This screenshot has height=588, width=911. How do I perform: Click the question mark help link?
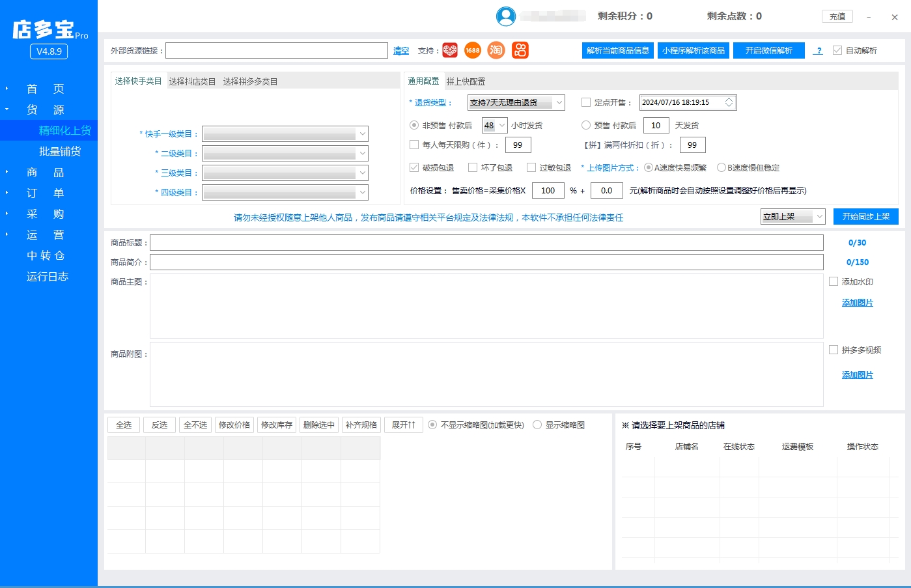click(819, 51)
